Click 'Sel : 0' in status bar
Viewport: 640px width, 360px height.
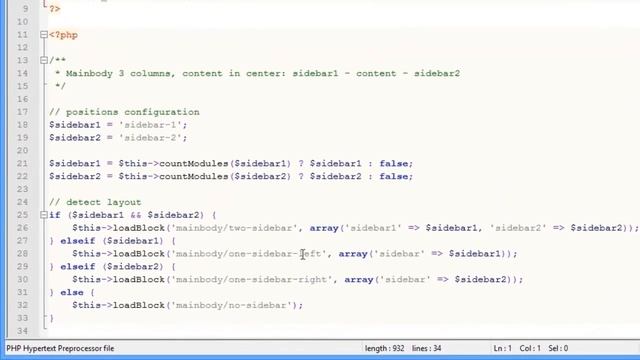pyautogui.click(x=558, y=349)
